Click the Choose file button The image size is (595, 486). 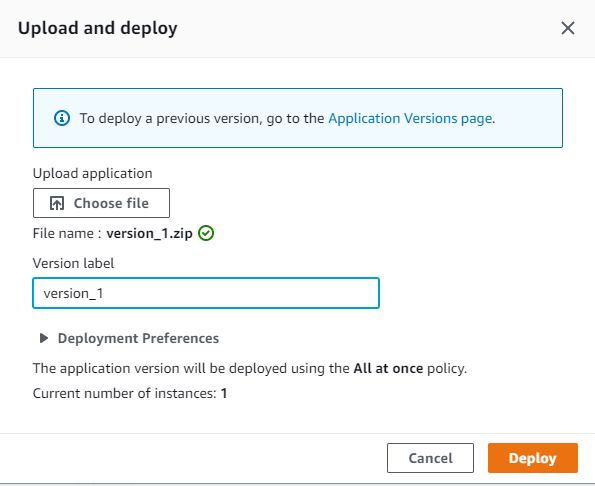click(x=101, y=203)
